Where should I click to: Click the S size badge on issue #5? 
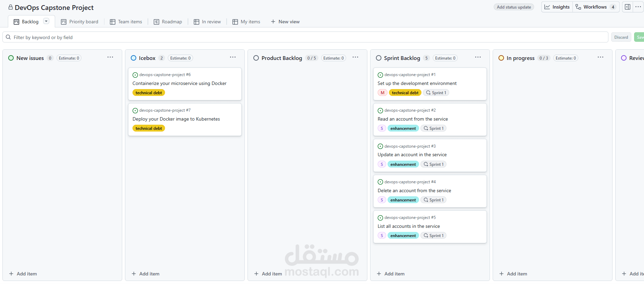click(x=382, y=235)
